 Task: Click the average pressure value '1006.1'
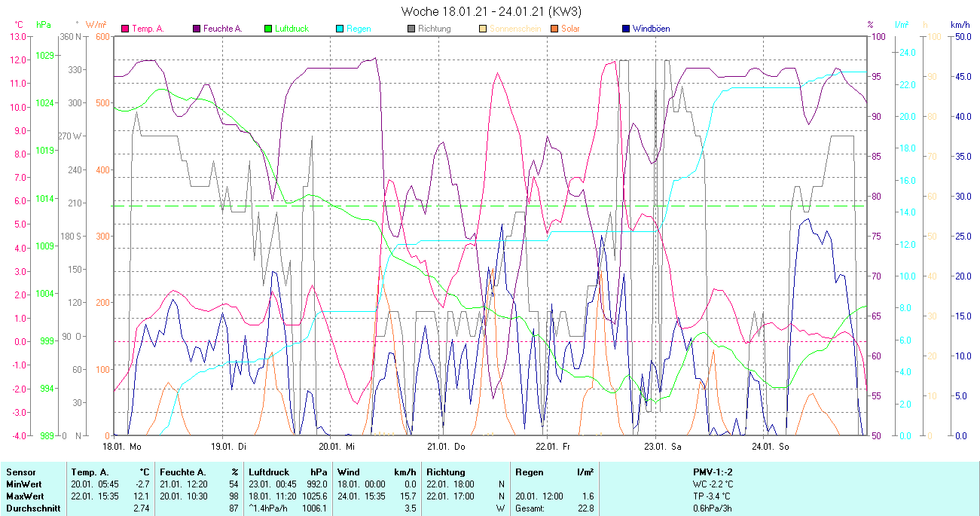pyautogui.click(x=314, y=508)
